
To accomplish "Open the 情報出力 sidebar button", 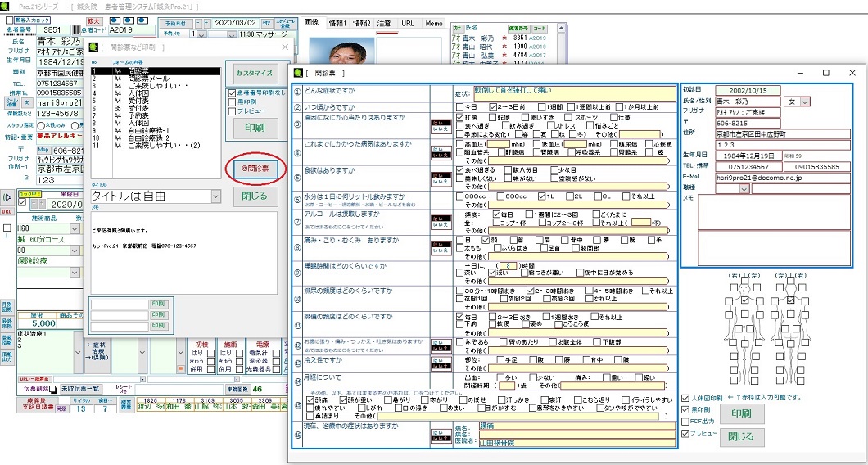I will point(7,356).
